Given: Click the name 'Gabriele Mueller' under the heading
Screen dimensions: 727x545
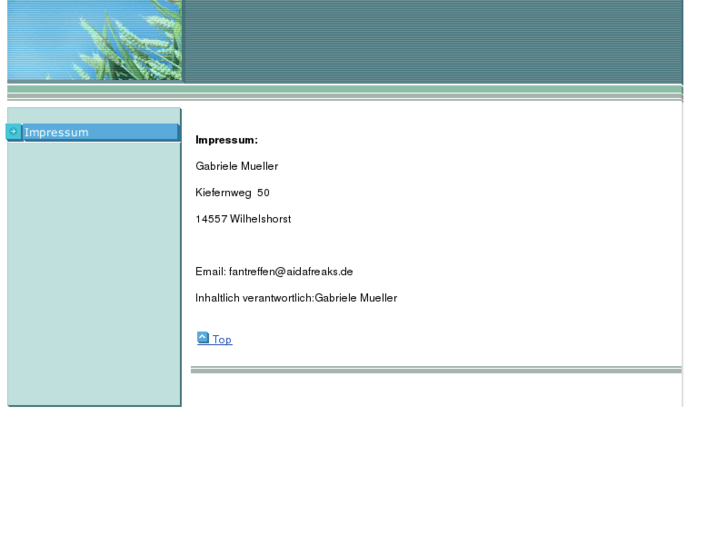Looking at the screenshot, I should [x=236, y=166].
